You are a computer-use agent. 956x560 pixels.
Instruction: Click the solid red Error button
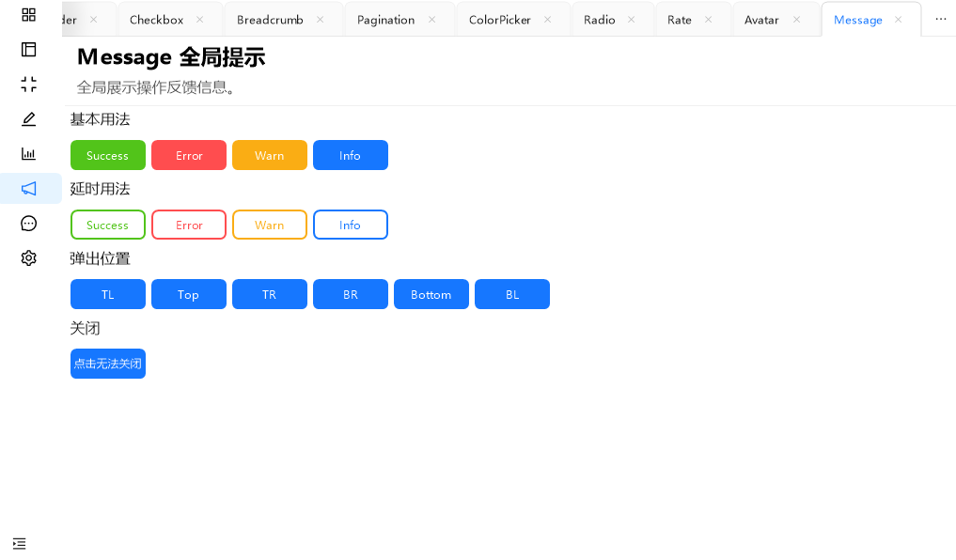[189, 155]
